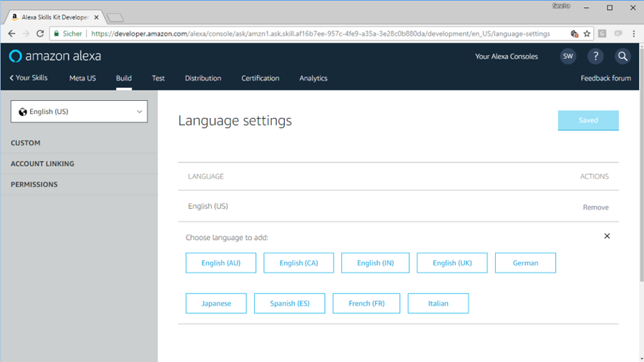Open the Chrome three-dot menu
644x362 pixels.
(634, 34)
